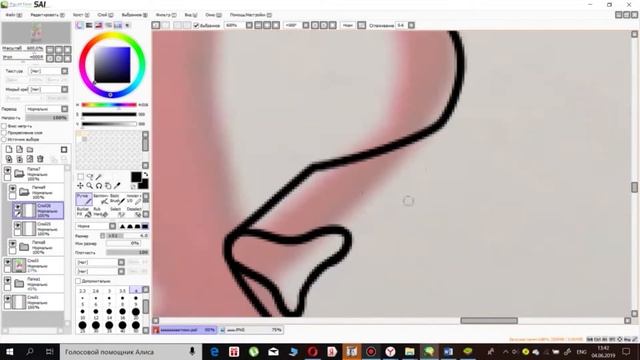The width and height of the screenshot is (640, 360).
Task: Select the hand pan tool
Action: pyautogui.click(x=108, y=186)
